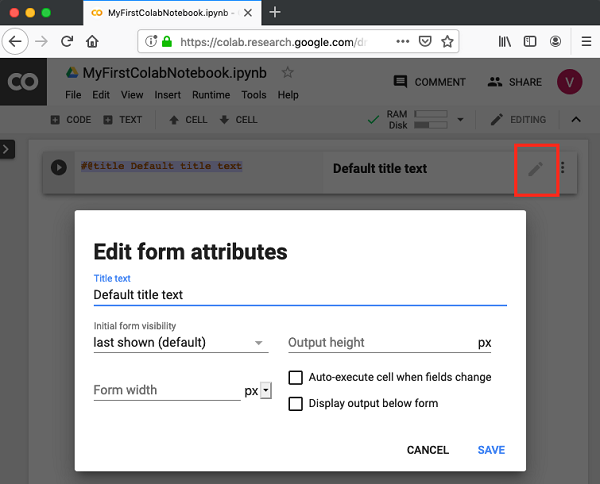Click the Output height field
The image size is (600, 484).
click(x=380, y=343)
